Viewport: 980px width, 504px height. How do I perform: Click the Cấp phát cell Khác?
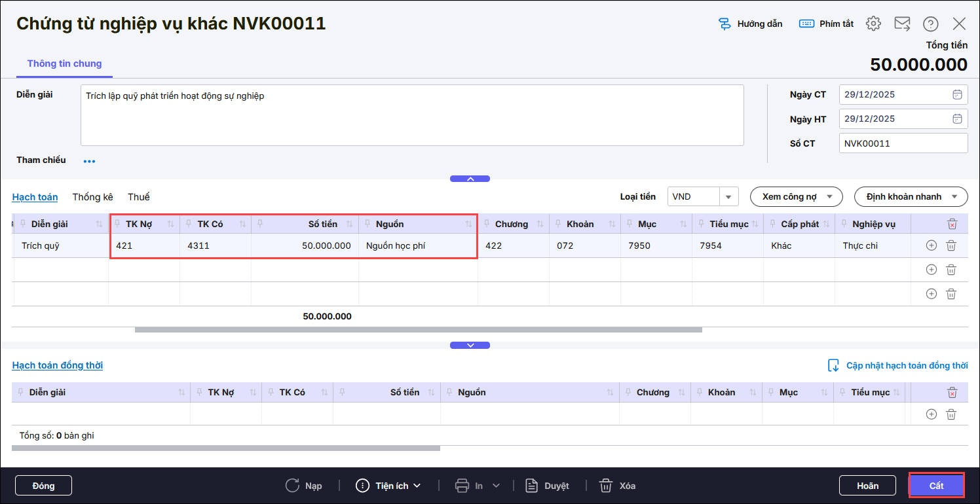point(799,246)
